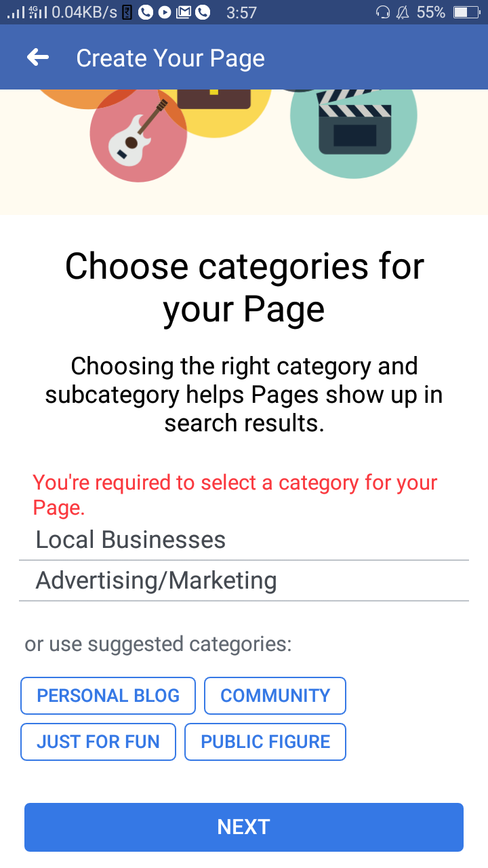488x868 pixels.
Task: Tap the signal strength bars icon
Action: pyautogui.click(x=16, y=12)
